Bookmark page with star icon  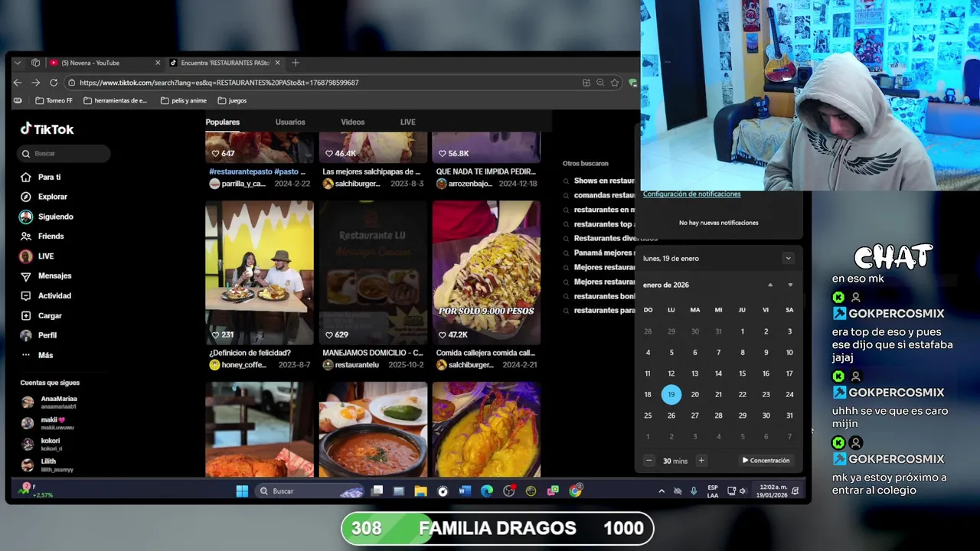tap(615, 83)
